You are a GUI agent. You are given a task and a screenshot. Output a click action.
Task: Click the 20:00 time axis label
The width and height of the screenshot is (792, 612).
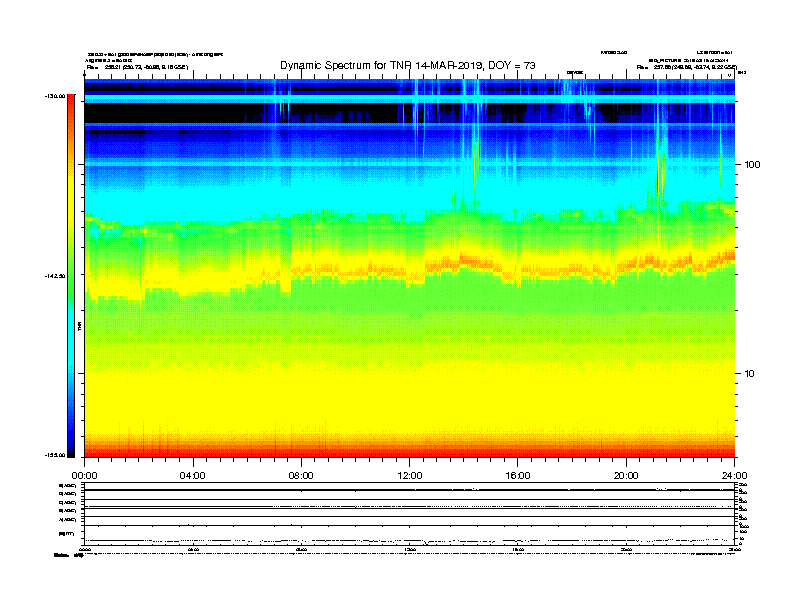(626, 476)
